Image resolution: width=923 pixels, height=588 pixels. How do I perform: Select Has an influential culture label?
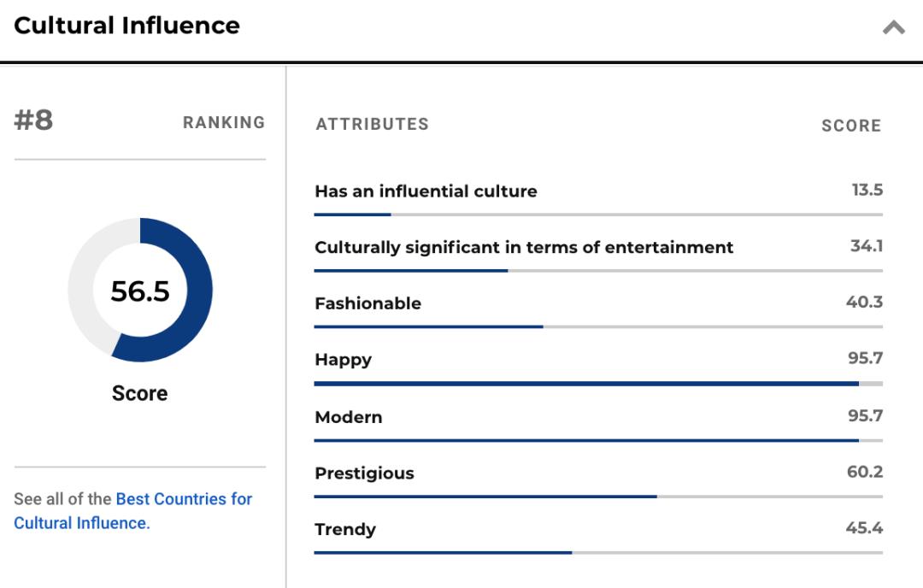[x=426, y=191]
